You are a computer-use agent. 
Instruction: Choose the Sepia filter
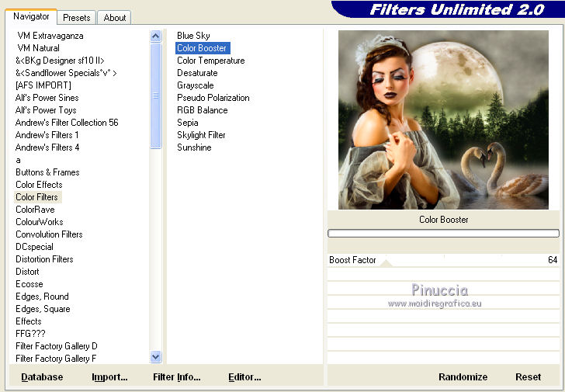[x=188, y=123]
